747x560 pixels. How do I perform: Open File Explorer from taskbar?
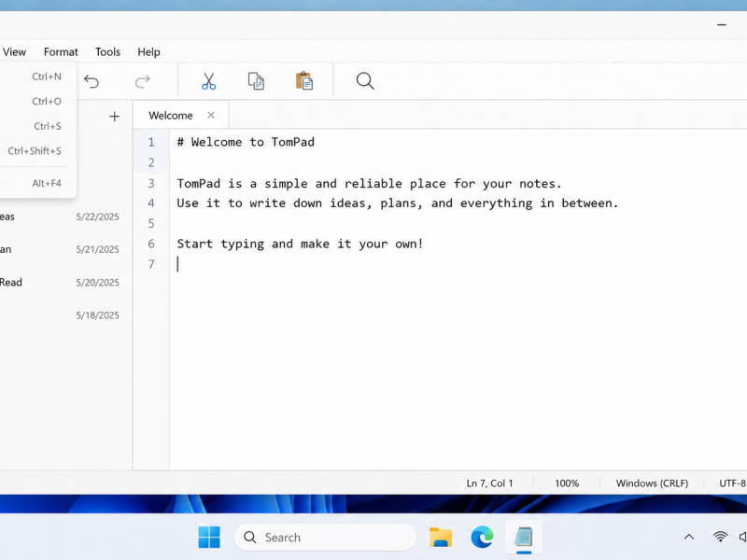441,538
